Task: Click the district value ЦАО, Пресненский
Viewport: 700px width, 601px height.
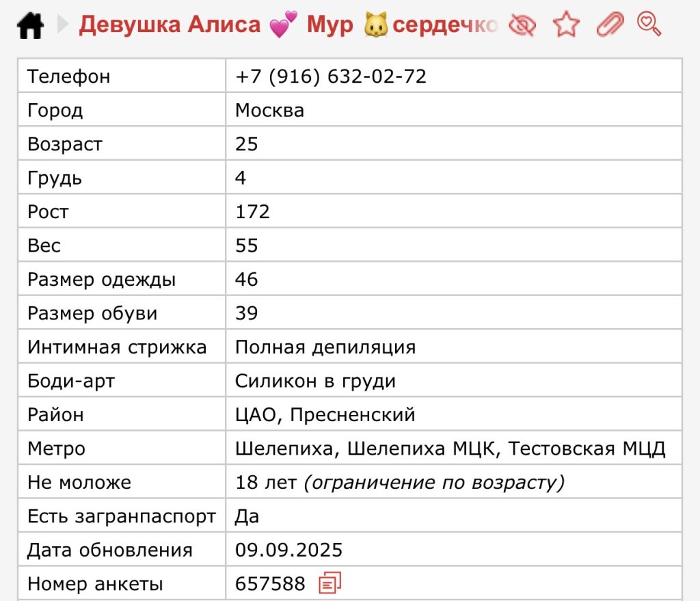Action: pyautogui.click(x=325, y=415)
